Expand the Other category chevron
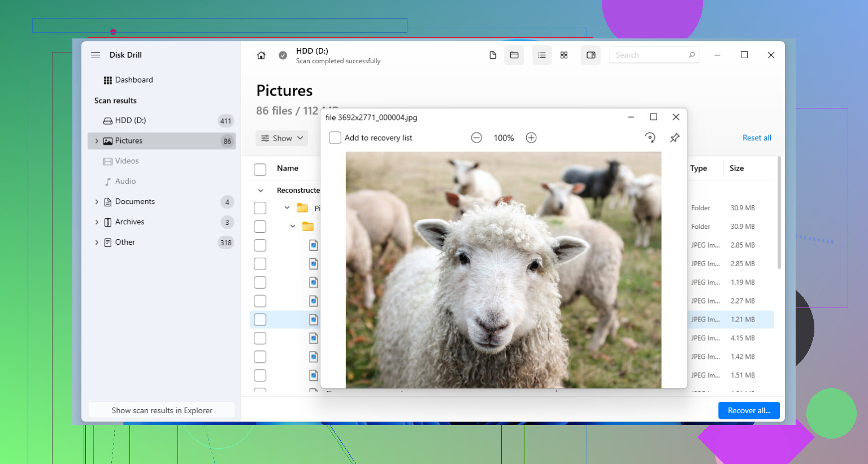This screenshot has height=464, width=868. pos(97,242)
